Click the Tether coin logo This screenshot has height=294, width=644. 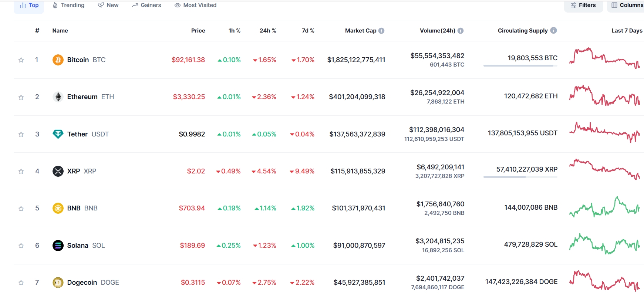coord(58,134)
